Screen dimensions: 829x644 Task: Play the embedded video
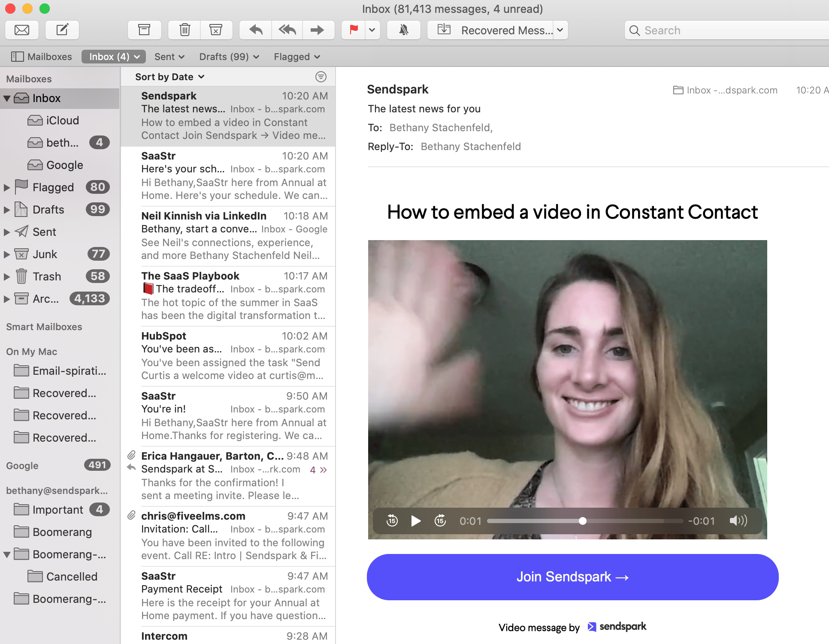(415, 521)
